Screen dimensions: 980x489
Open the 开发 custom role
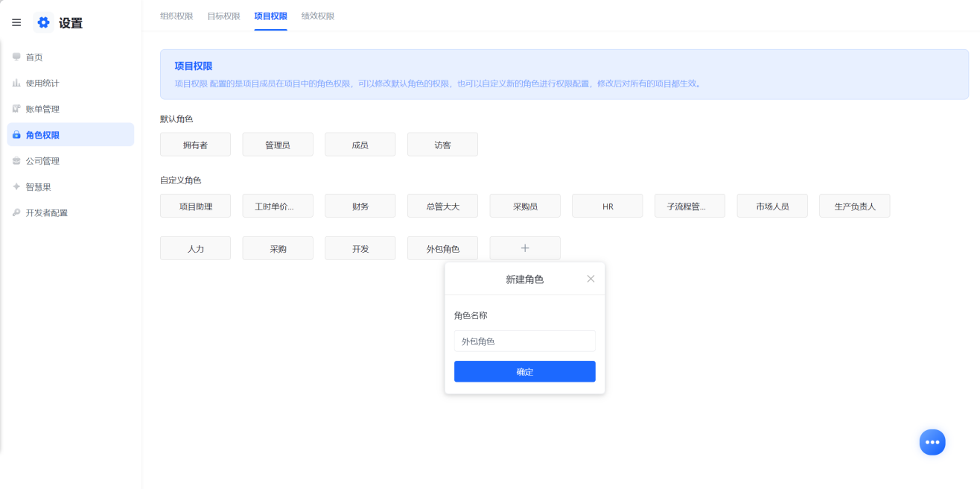[x=360, y=248]
